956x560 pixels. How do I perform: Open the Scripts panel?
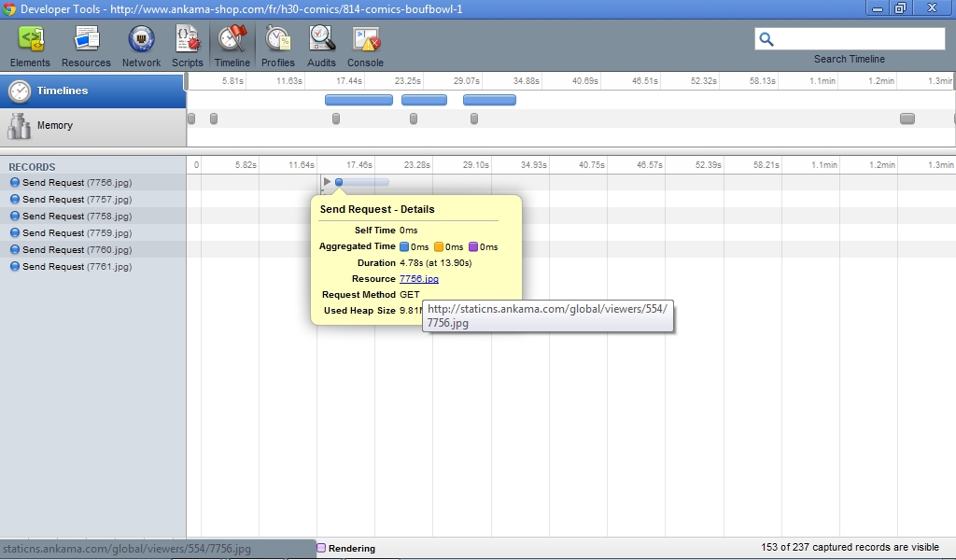coord(187,46)
